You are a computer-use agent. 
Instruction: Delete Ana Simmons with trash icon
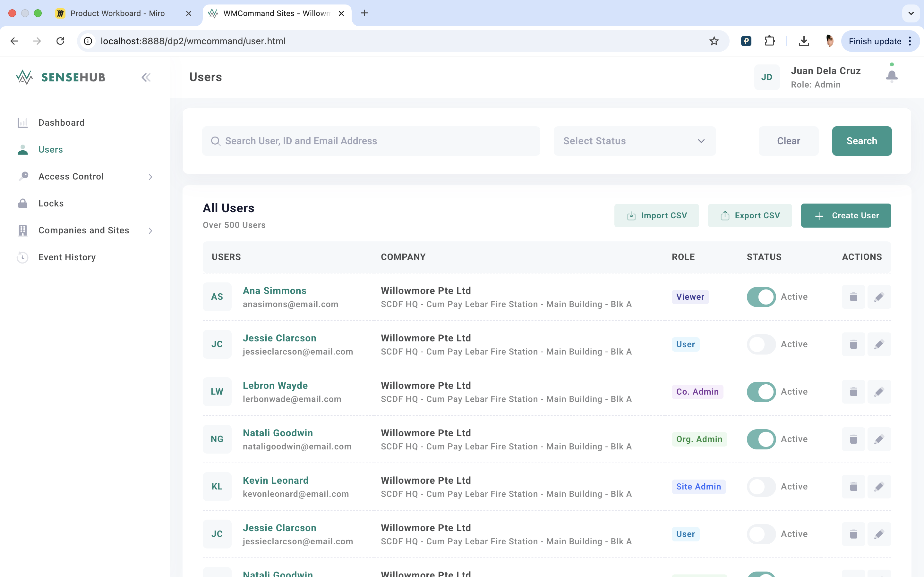(x=853, y=297)
